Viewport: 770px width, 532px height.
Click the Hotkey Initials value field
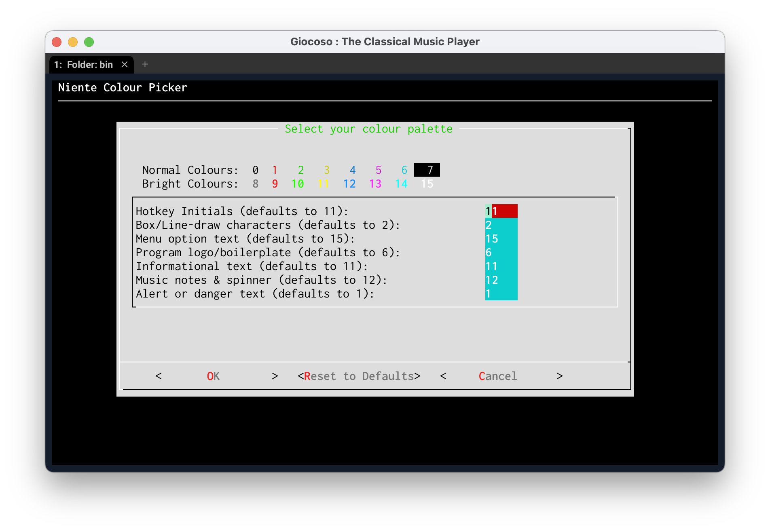(501, 211)
